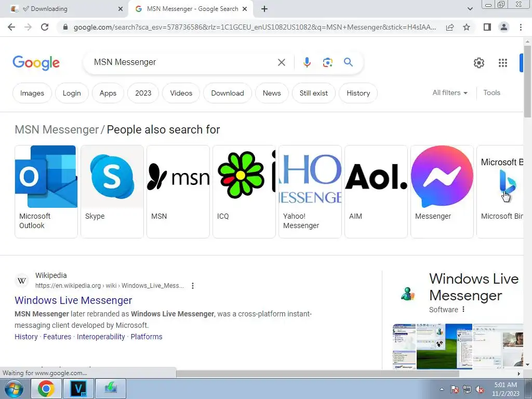Reload the Google search page
Screen dimensions: 532x399
click(x=45, y=27)
